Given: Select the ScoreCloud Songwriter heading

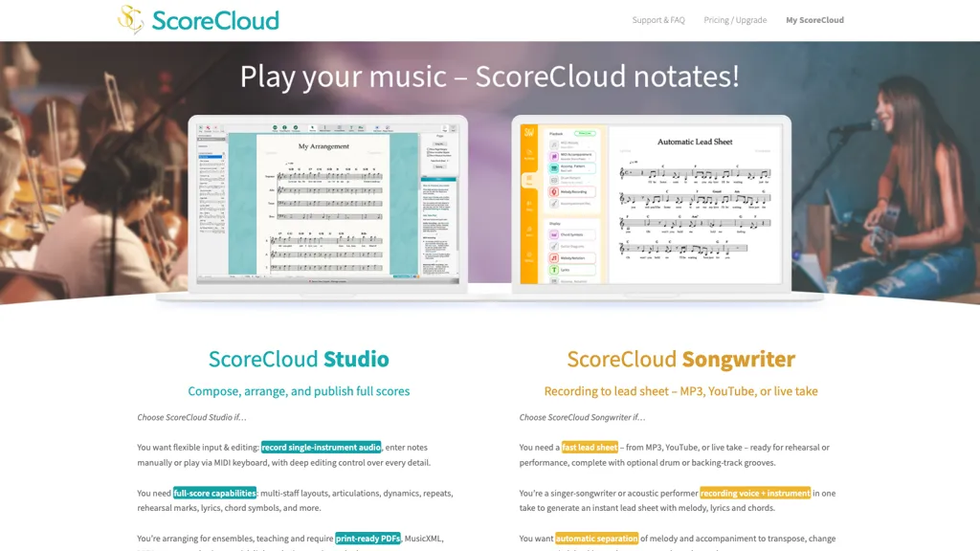Looking at the screenshot, I should (x=680, y=360).
